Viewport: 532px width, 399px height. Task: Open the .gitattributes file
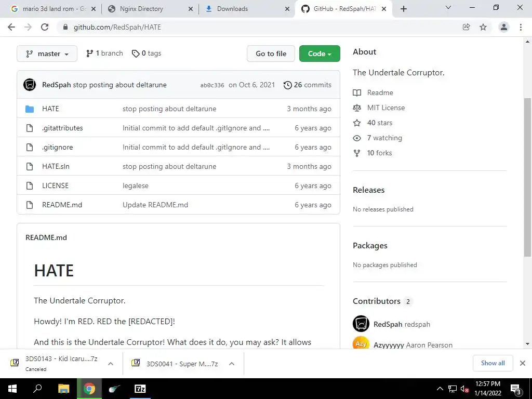(62, 128)
